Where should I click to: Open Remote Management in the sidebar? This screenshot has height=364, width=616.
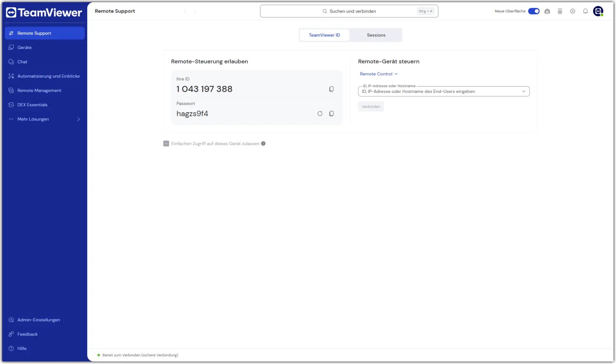(45, 90)
